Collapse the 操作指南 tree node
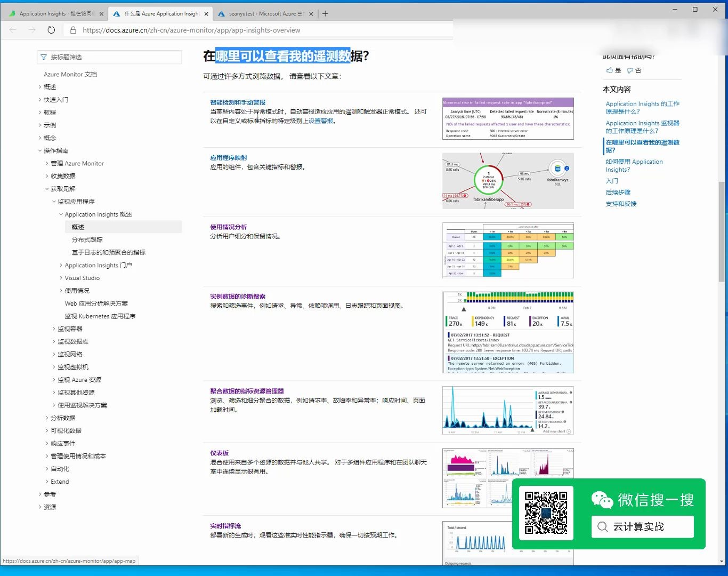This screenshot has height=576, width=728. [x=40, y=151]
